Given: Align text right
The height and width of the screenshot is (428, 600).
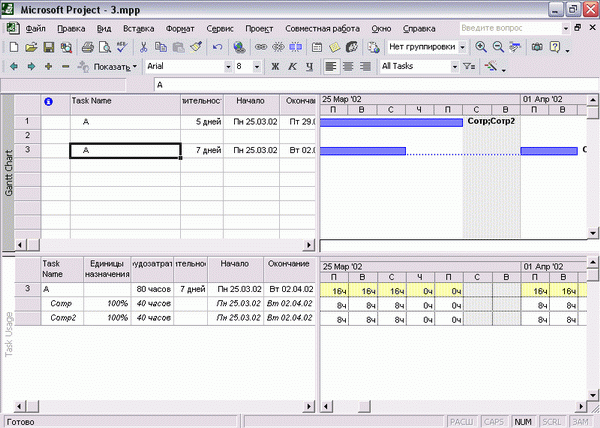Looking at the screenshot, I should click(x=365, y=67).
